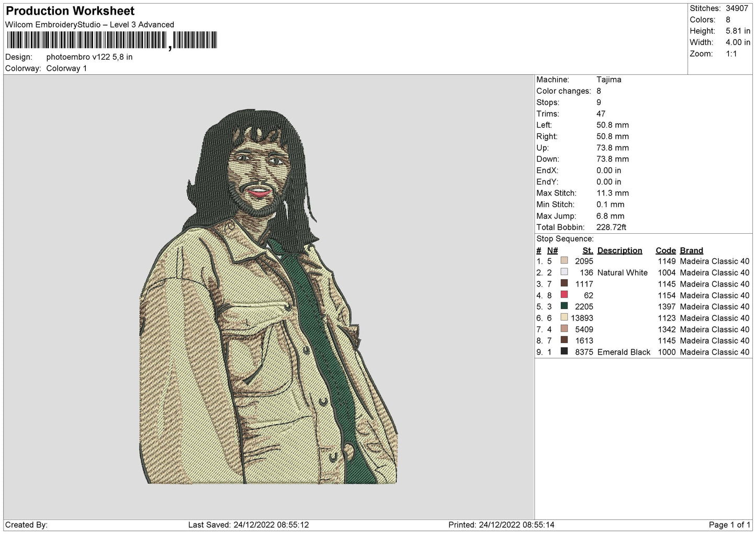
Task: Click the Min Stitch value 0.1 mm
Action: (x=612, y=204)
